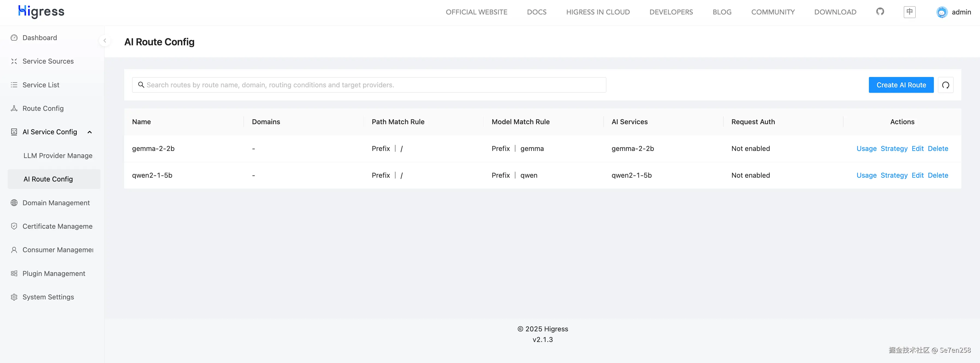
Task: Delete the qwen2-1-5b route
Action: [x=938, y=175]
